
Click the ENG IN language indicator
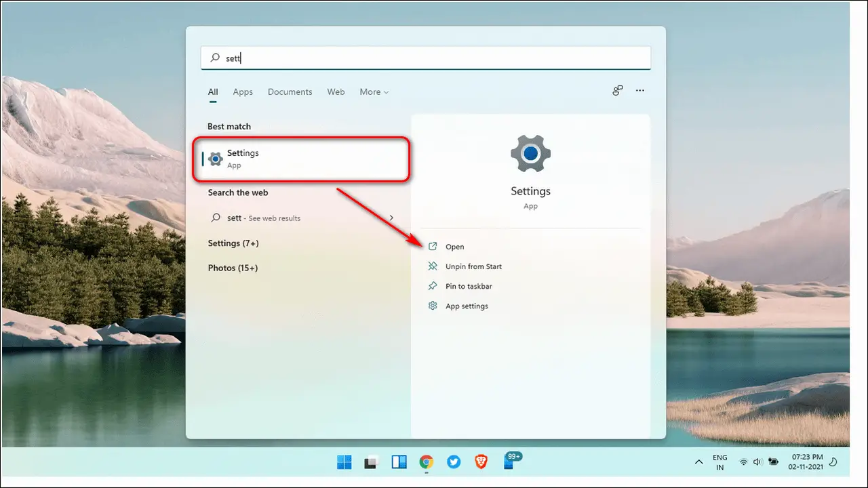(720, 462)
